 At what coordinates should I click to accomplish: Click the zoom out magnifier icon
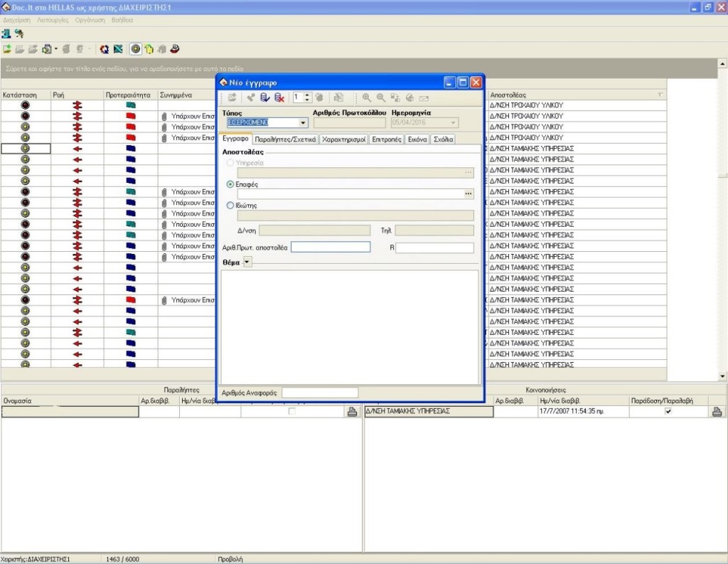[x=381, y=98]
